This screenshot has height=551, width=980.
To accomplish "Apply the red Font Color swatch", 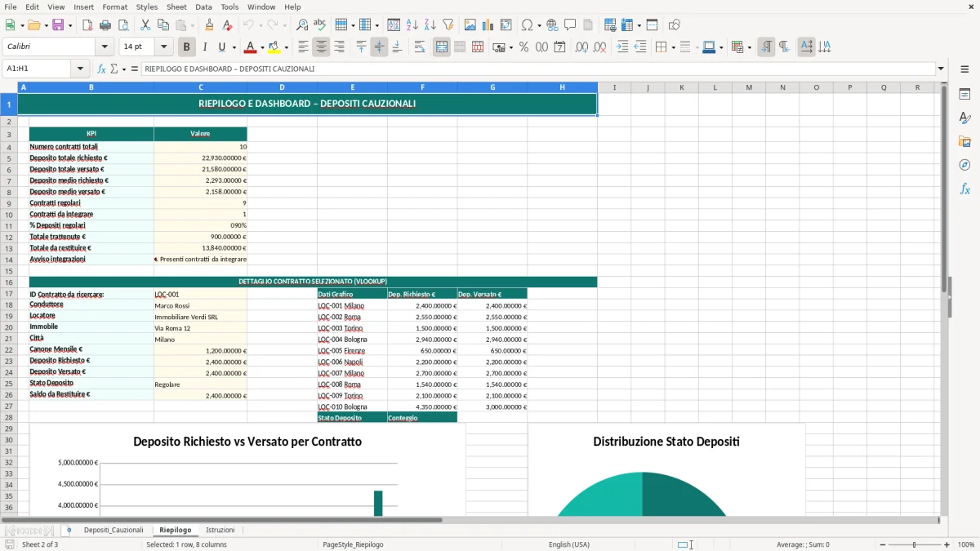I will point(251,47).
